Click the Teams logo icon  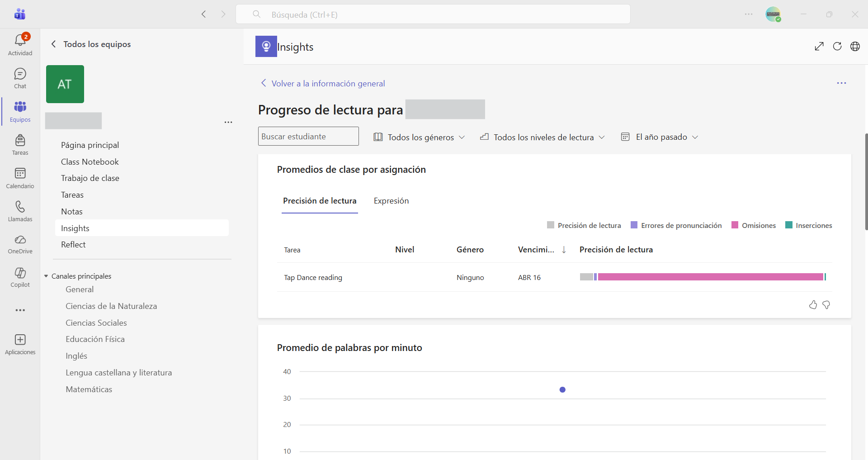point(20,14)
